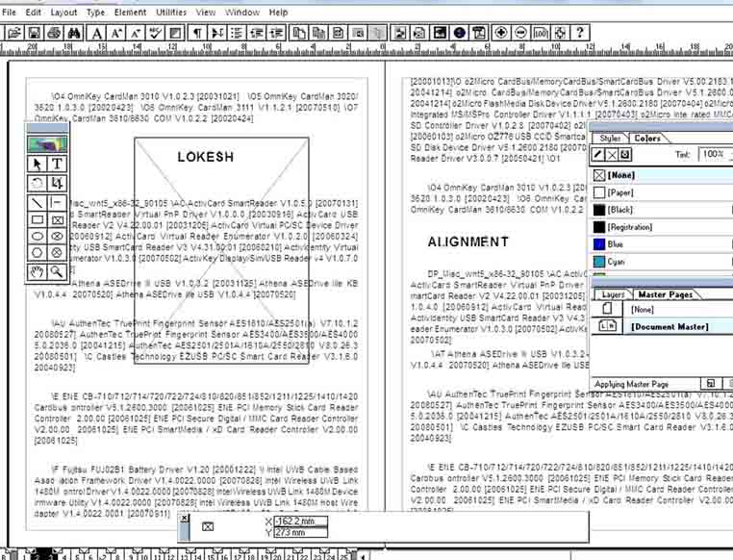The width and height of the screenshot is (733, 560).
Task: Open the Element menu
Action: (x=130, y=13)
